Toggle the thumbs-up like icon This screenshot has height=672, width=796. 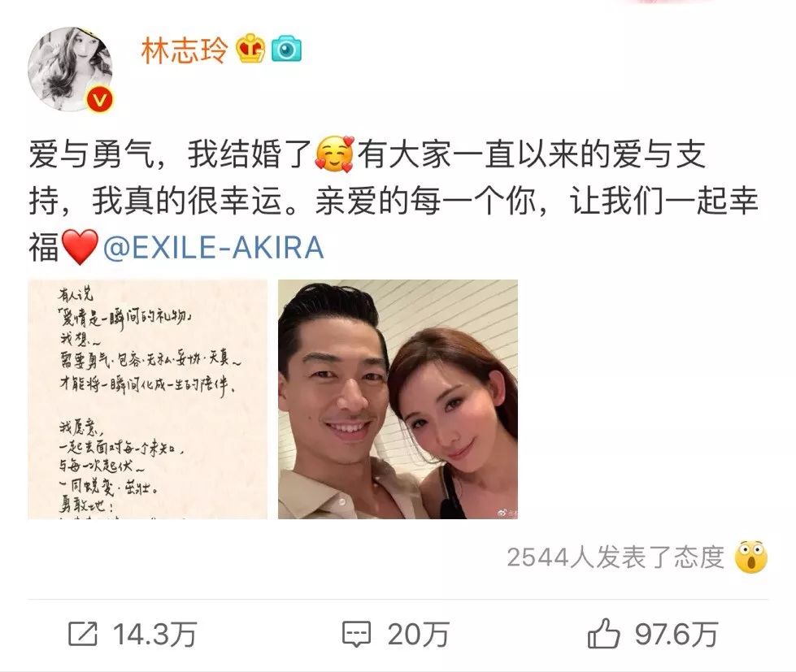pos(603,633)
